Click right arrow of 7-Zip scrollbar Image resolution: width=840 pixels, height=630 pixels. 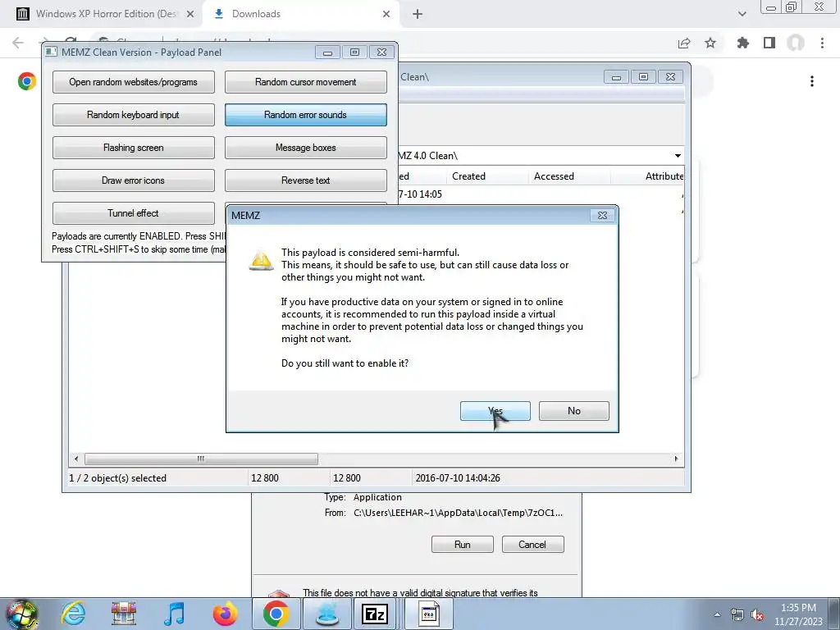pos(676,459)
